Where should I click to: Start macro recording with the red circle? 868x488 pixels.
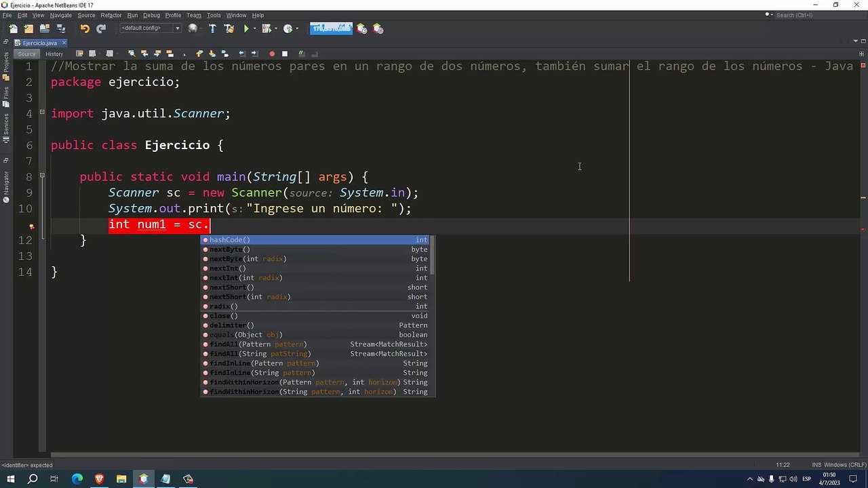272,54
